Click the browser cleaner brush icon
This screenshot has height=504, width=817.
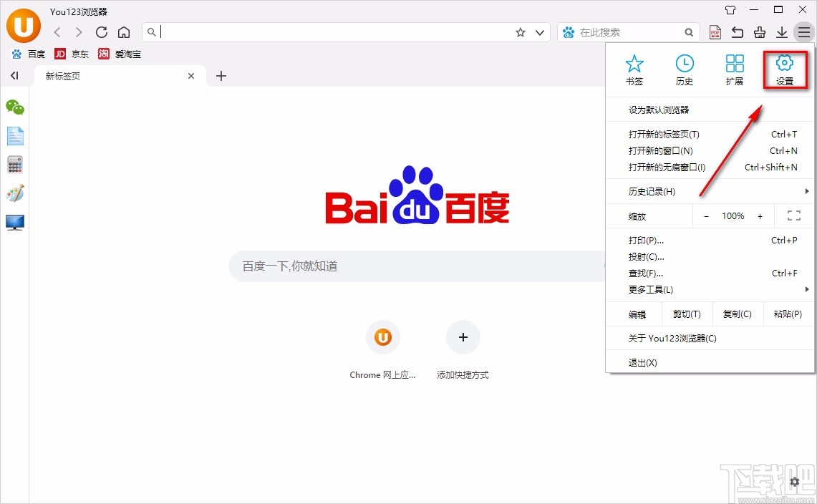(759, 32)
